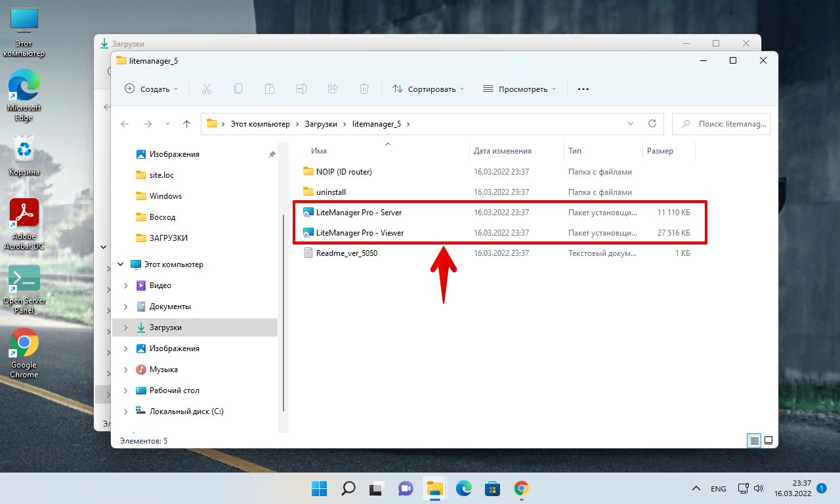The width and height of the screenshot is (840, 504).
Task: Open the Просмотреть dropdown
Action: tap(519, 89)
